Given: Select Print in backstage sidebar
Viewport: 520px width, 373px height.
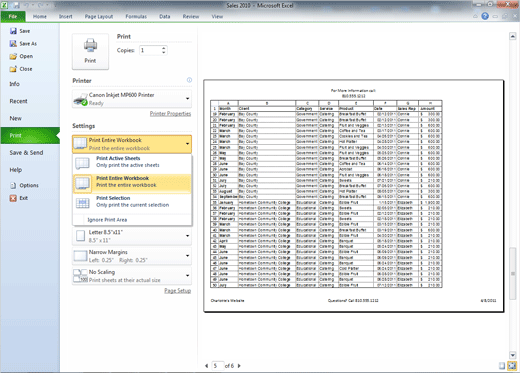Looking at the screenshot, I should (30, 135).
